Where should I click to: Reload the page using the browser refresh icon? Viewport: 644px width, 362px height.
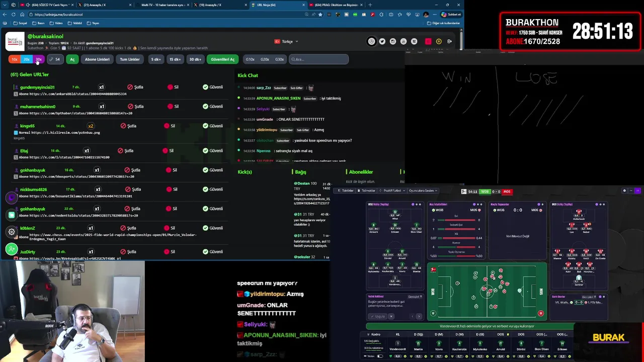[14, 15]
